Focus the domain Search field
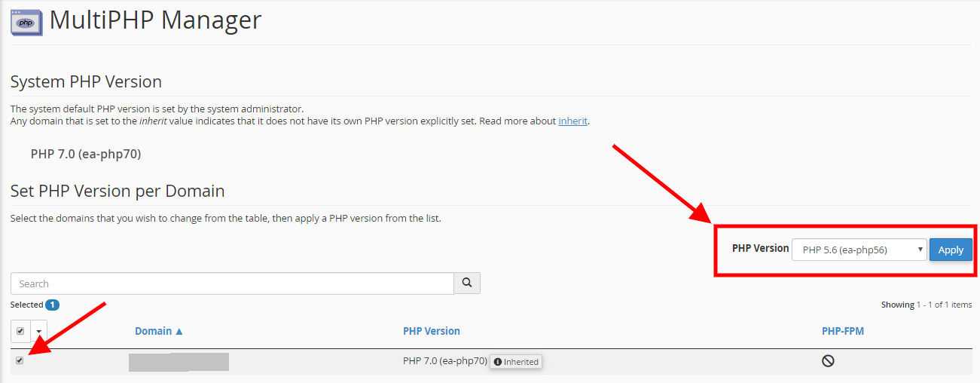This screenshot has width=980, height=383. (232, 283)
